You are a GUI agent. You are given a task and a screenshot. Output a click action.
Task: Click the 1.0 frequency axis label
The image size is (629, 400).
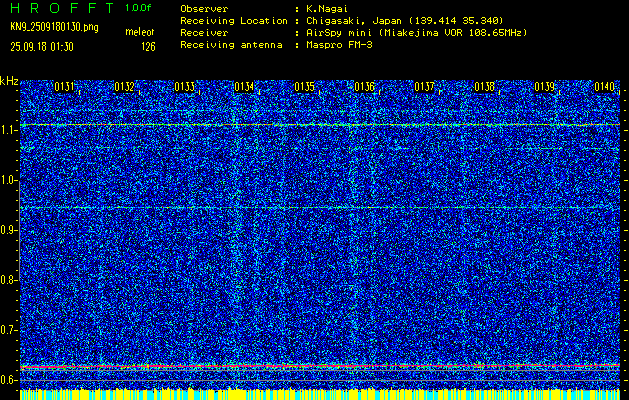(8, 181)
